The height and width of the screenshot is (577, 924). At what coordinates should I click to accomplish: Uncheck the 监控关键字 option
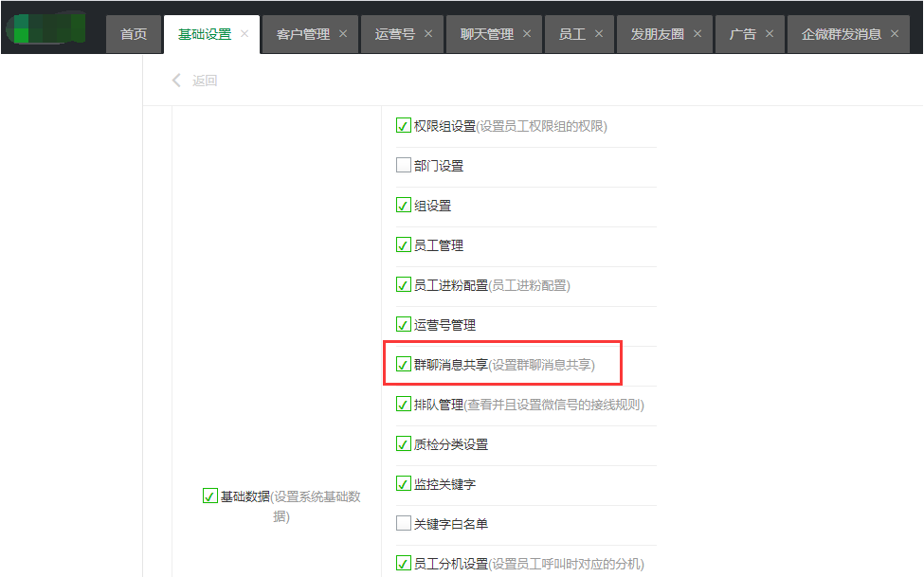click(x=403, y=483)
